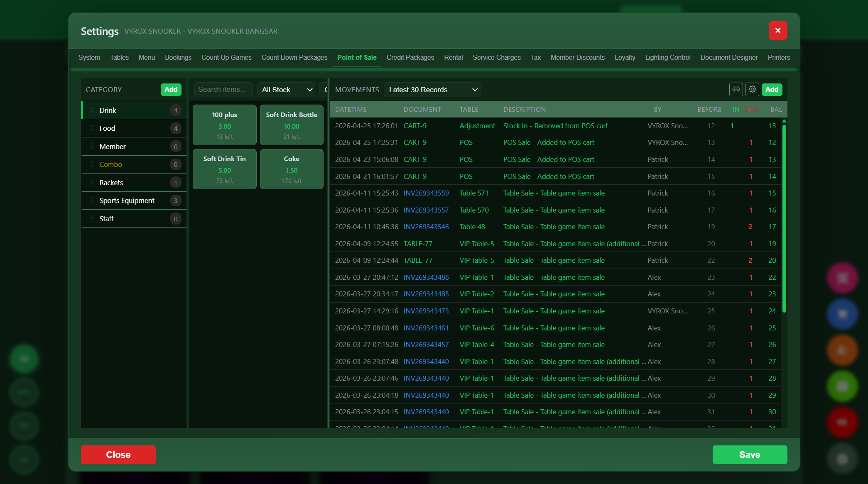Click the BAL column header

click(x=776, y=110)
